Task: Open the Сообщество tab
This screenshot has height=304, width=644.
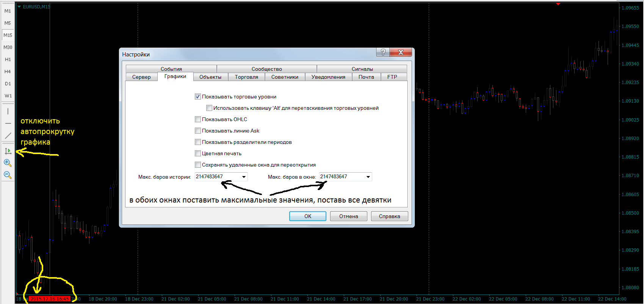Action: click(267, 69)
